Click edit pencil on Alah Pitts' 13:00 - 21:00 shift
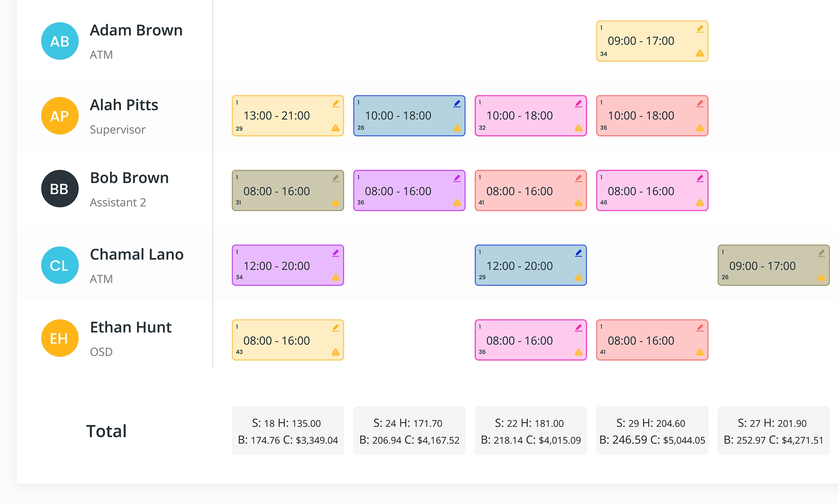 tap(336, 104)
